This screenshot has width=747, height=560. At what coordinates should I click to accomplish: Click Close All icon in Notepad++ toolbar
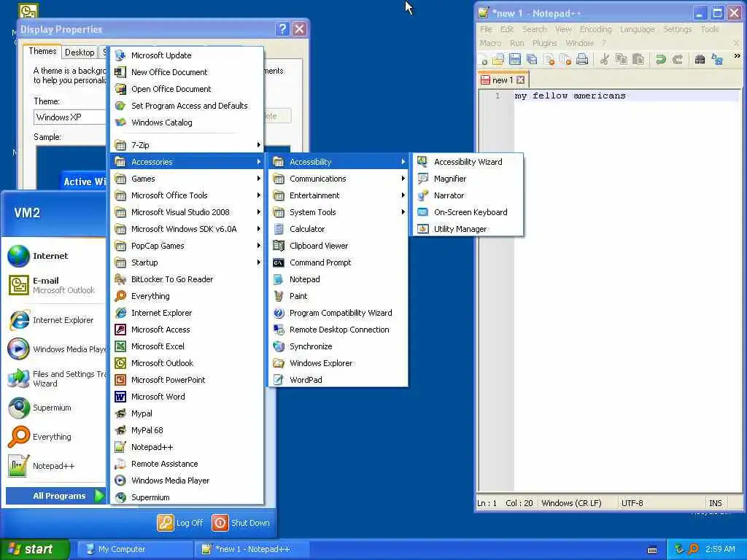click(565, 60)
